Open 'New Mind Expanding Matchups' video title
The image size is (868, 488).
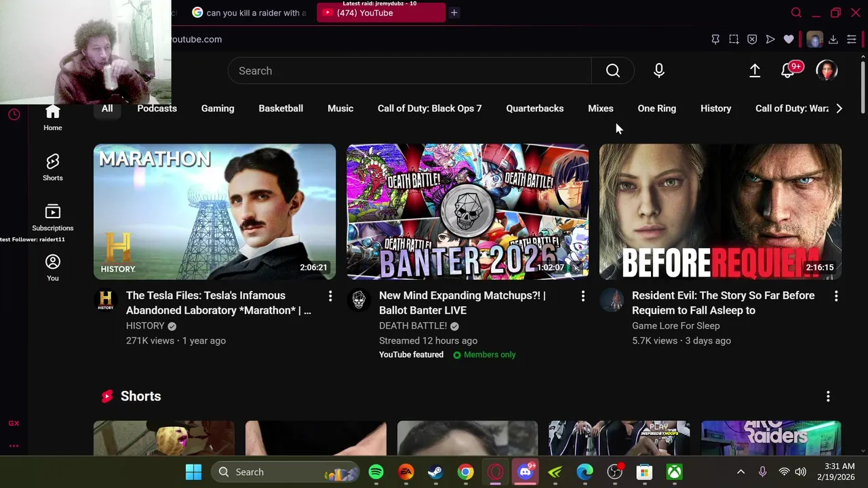point(462,303)
